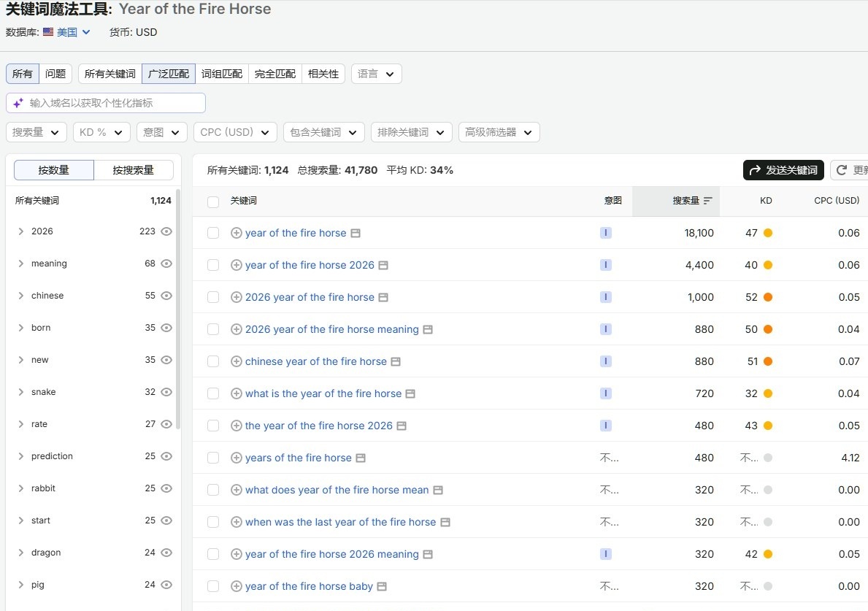The image size is (868, 611).
Task: Open SERP icon for 'chinese year of the fire horse'
Action: [x=395, y=362]
